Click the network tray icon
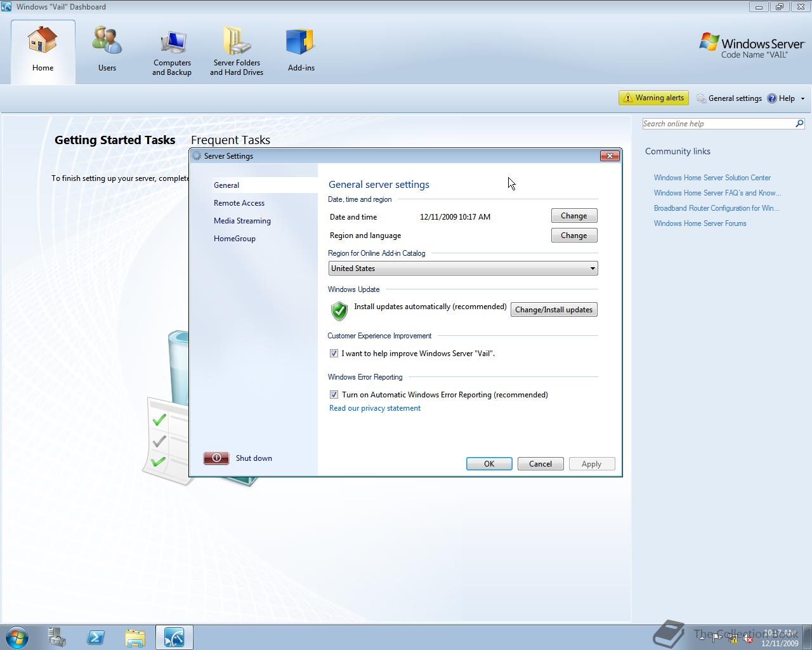 click(x=733, y=638)
